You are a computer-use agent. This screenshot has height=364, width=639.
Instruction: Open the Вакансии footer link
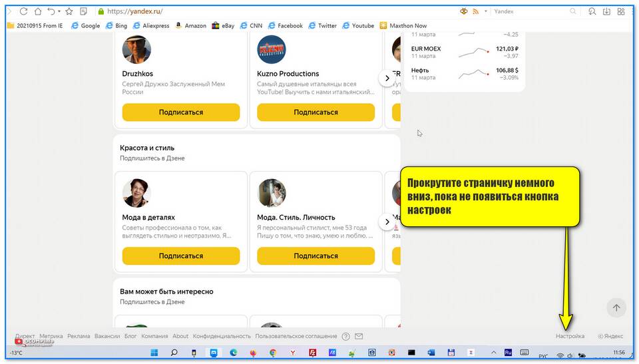coord(107,336)
